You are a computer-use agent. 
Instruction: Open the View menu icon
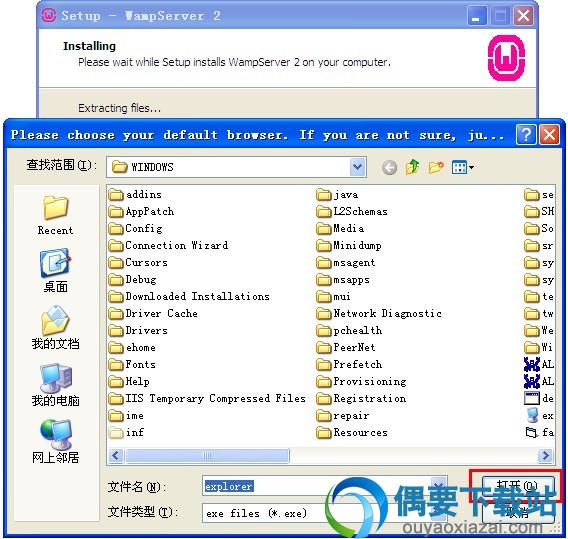459,167
